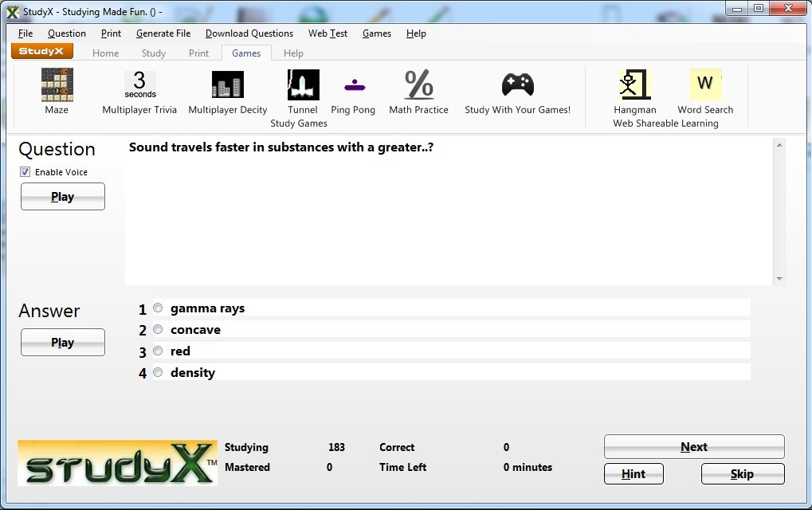The height and width of the screenshot is (510, 812).
Task: Click the Study Games group label
Action: (x=299, y=124)
